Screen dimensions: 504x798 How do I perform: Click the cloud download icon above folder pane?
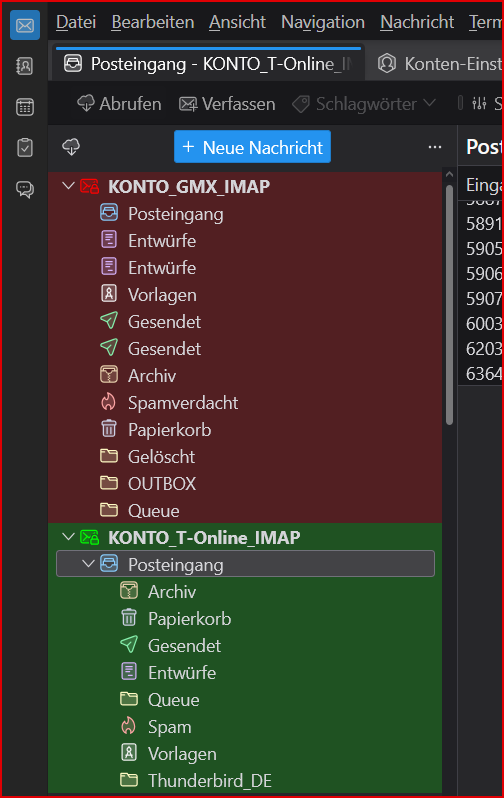coord(71,147)
